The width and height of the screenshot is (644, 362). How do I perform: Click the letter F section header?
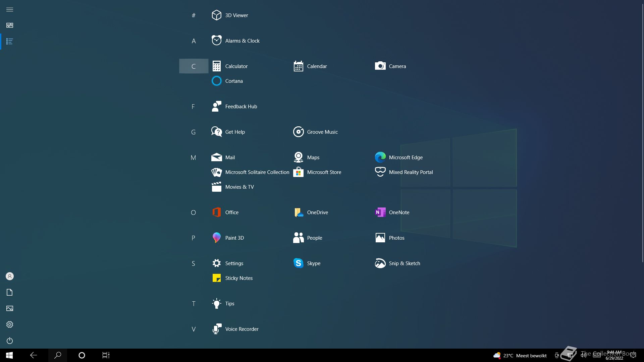(x=194, y=107)
